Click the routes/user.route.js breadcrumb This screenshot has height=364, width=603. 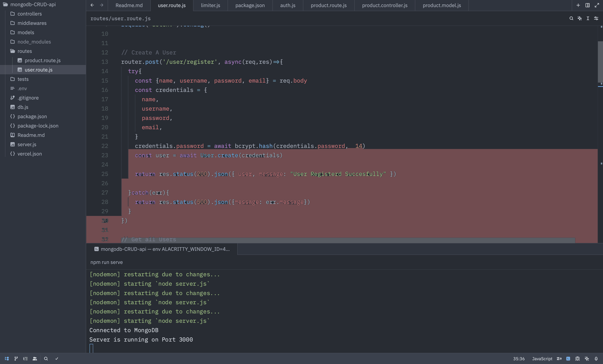pyautogui.click(x=120, y=18)
